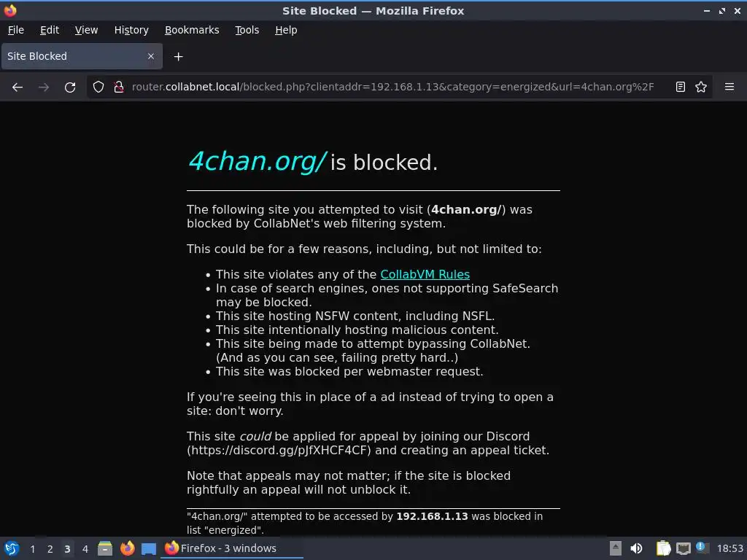The width and height of the screenshot is (747, 560).
Task: Click the show desktop panel icon
Action: (x=149, y=549)
